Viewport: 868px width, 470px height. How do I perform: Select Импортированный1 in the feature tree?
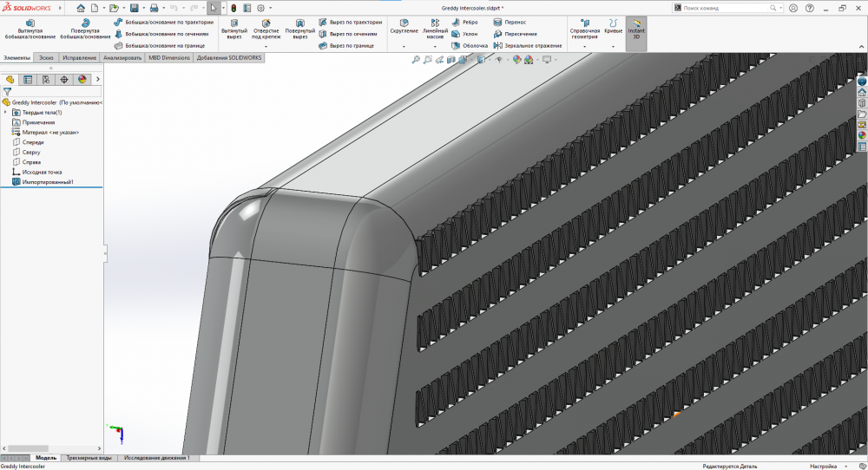tap(48, 182)
